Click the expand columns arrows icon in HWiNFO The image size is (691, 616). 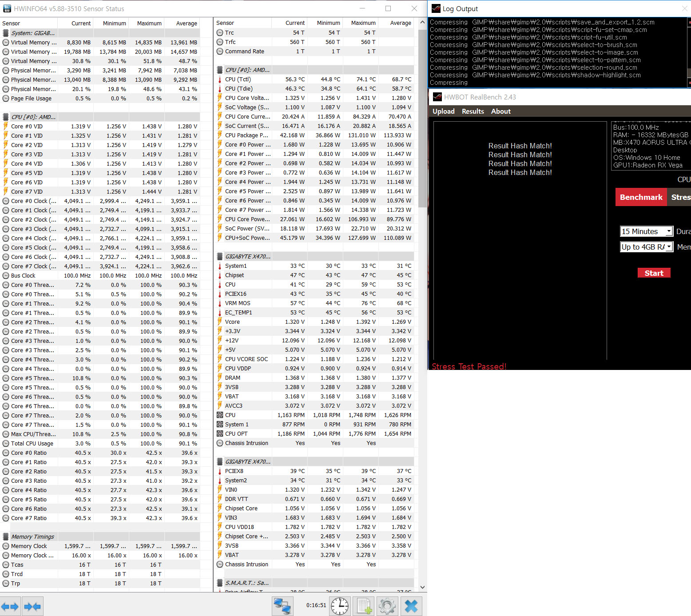pyautogui.click(x=10, y=606)
